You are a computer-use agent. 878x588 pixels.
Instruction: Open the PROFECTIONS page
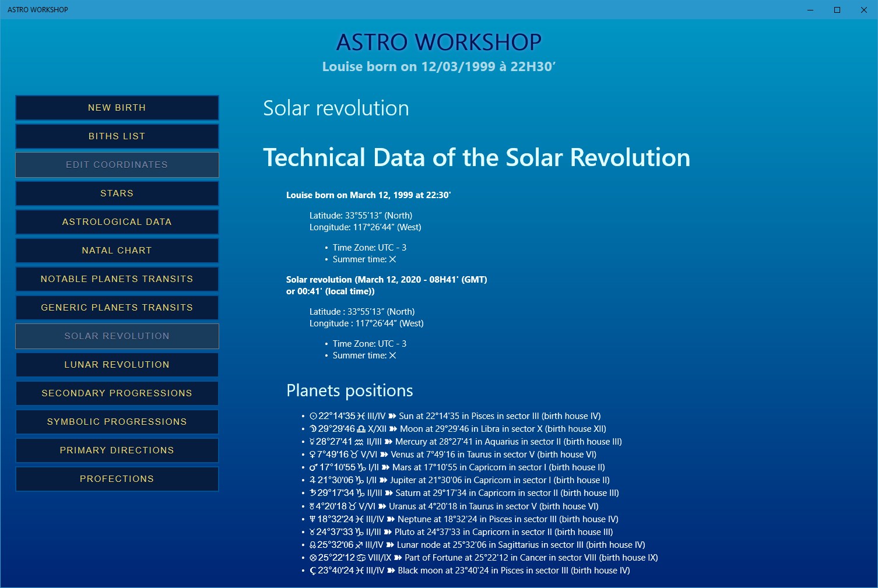click(117, 479)
